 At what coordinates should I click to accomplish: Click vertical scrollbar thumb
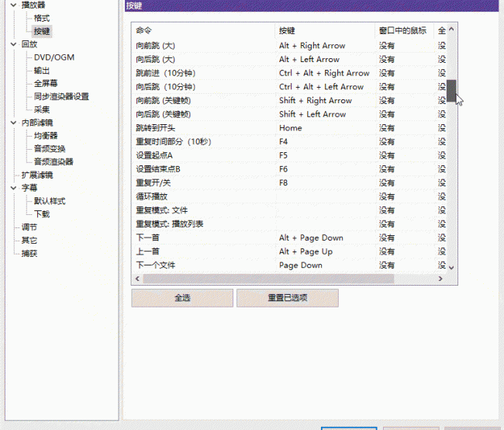pos(451,91)
